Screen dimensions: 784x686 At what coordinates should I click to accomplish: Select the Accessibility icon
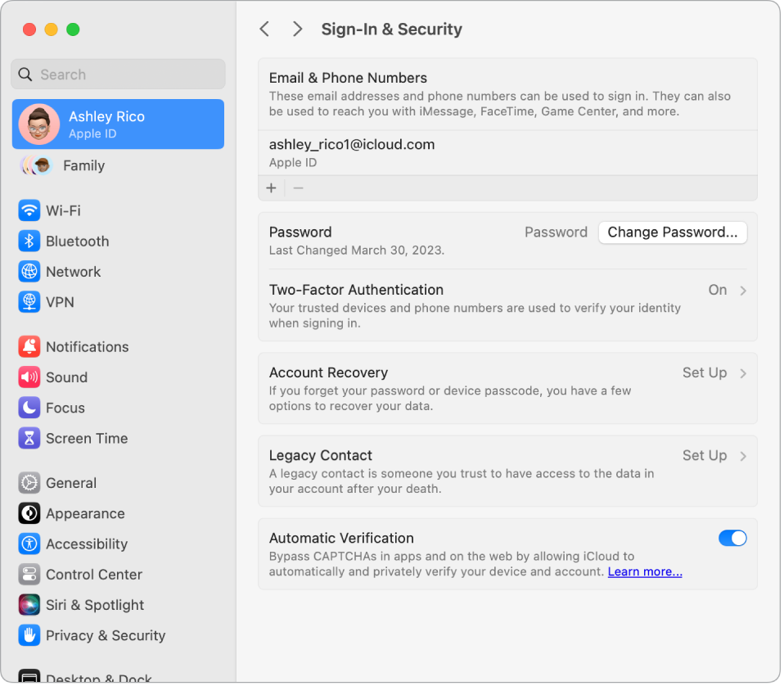(x=29, y=544)
